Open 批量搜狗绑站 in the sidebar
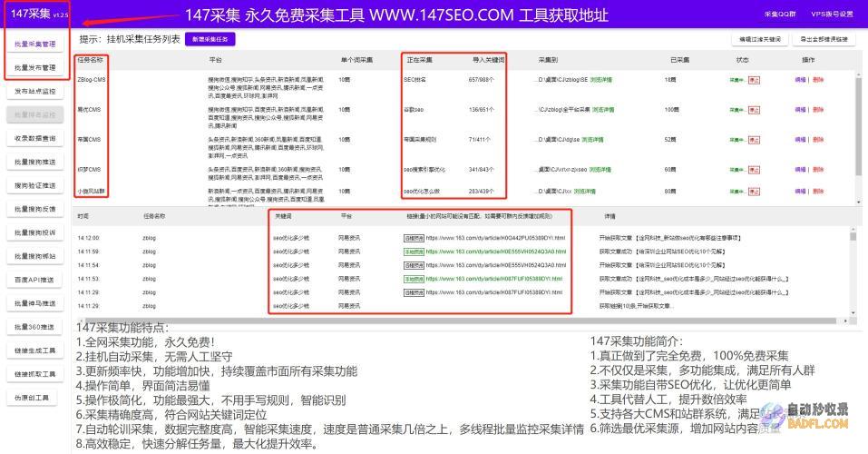Viewport: 868px width, 454px height. tap(34, 256)
